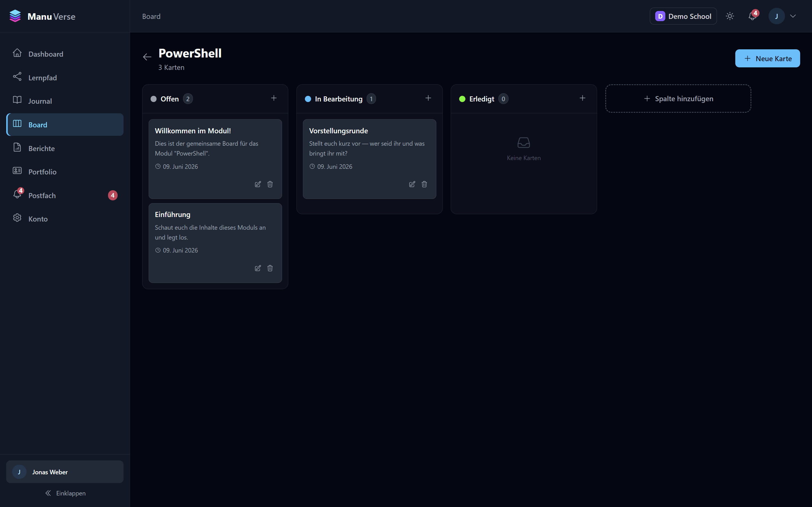This screenshot has height=507, width=812.
Task: Click the grey Offen status dot
Action: pyautogui.click(x=154, y=99)
